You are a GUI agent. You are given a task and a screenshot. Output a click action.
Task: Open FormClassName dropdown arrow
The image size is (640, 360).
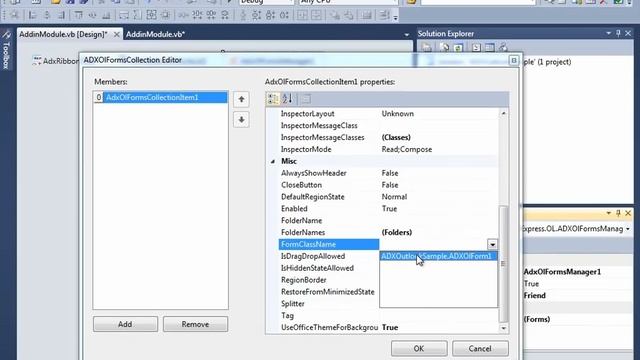click(x=492, y=244)
